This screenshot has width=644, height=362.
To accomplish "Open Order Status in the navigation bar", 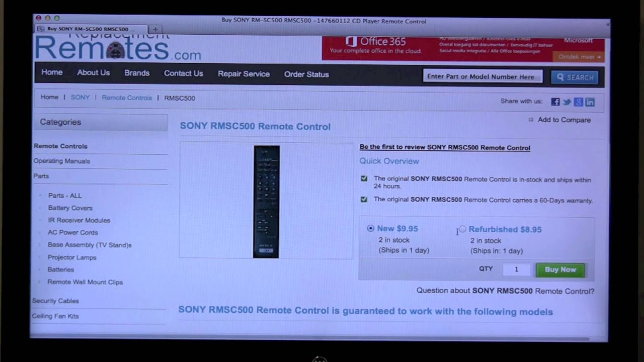I will pyautogui.click(x=306, y=74).
